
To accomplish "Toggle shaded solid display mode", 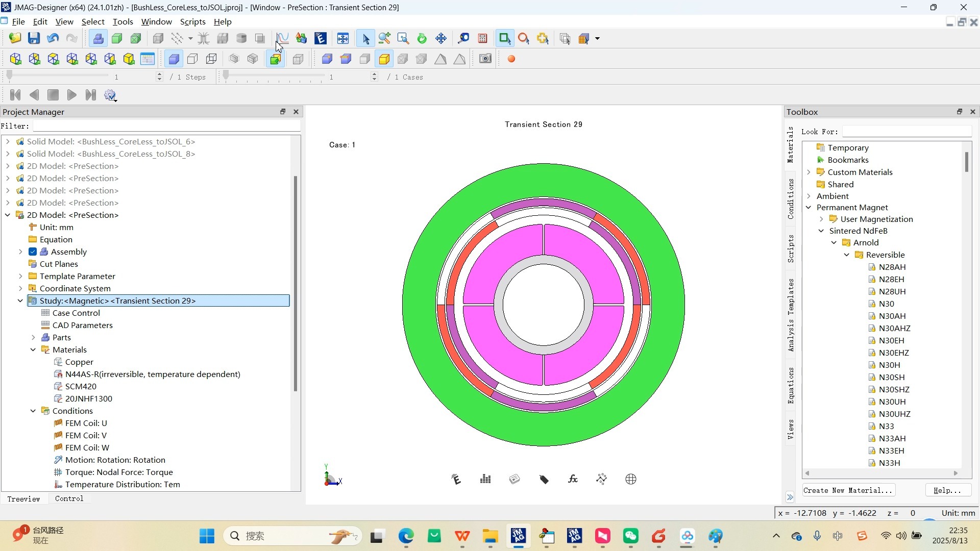I will coord(174,59).
